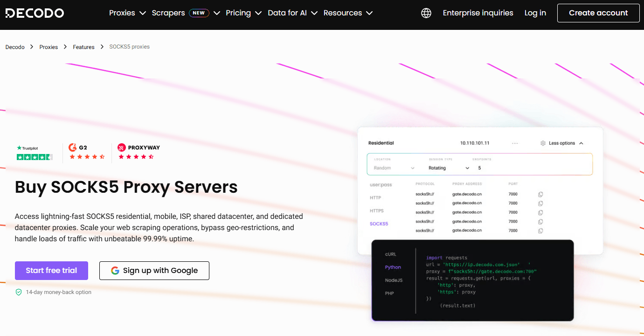Expand the Pricing menu

click(x=244, y=13)
